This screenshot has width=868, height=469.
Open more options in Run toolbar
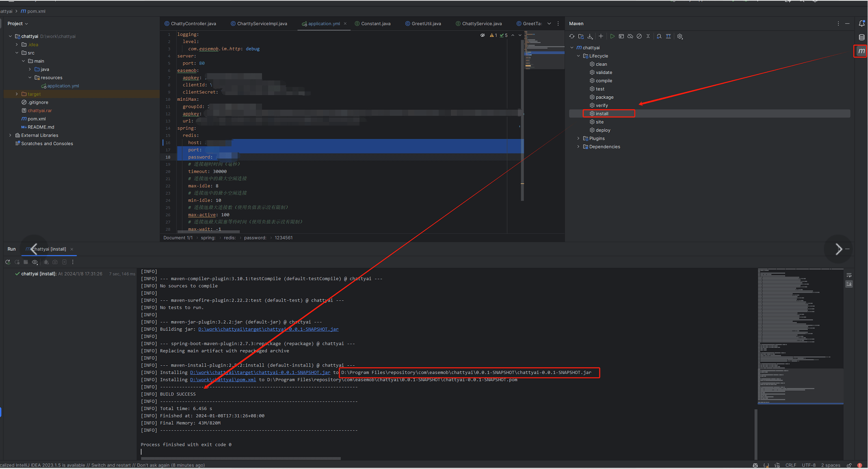tap(73, 262)
